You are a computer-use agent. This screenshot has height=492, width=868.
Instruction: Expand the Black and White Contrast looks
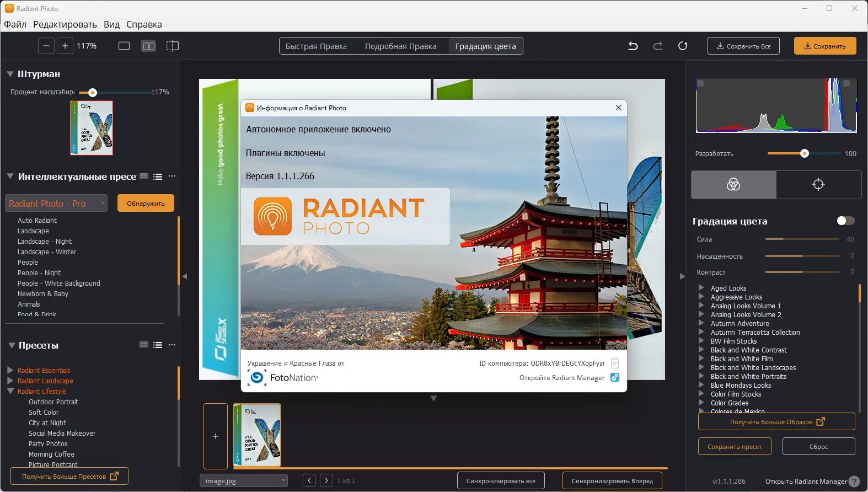[701, 350]
